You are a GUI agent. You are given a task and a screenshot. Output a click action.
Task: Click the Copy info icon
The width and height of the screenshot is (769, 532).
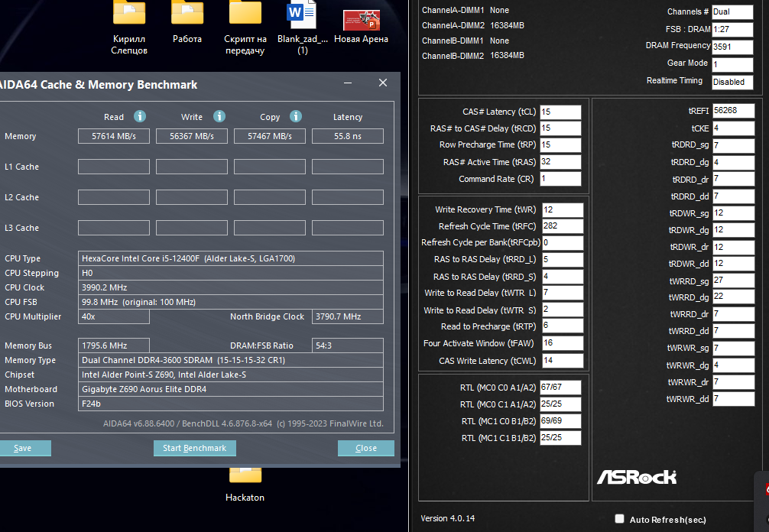(296, 116)
